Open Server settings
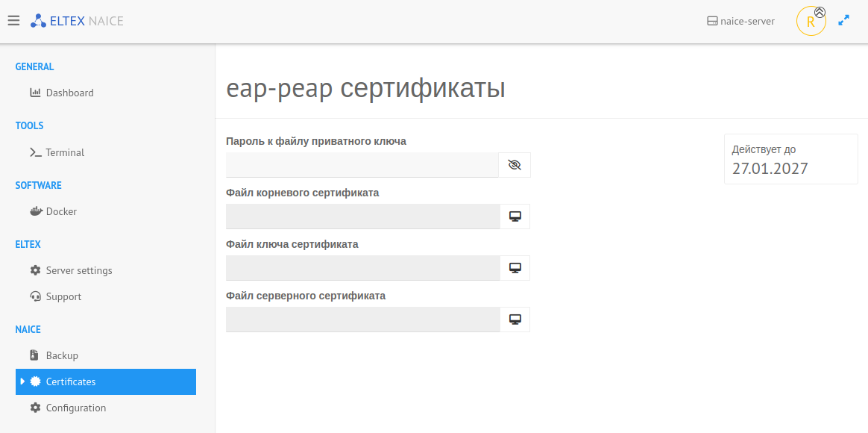868x433 pixels. [x=79, y=270]
